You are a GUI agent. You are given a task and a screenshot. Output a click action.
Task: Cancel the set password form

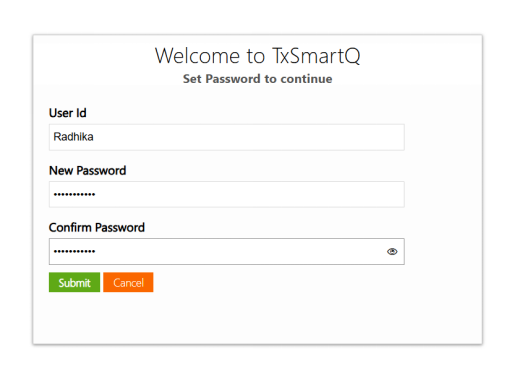[128, 282]
